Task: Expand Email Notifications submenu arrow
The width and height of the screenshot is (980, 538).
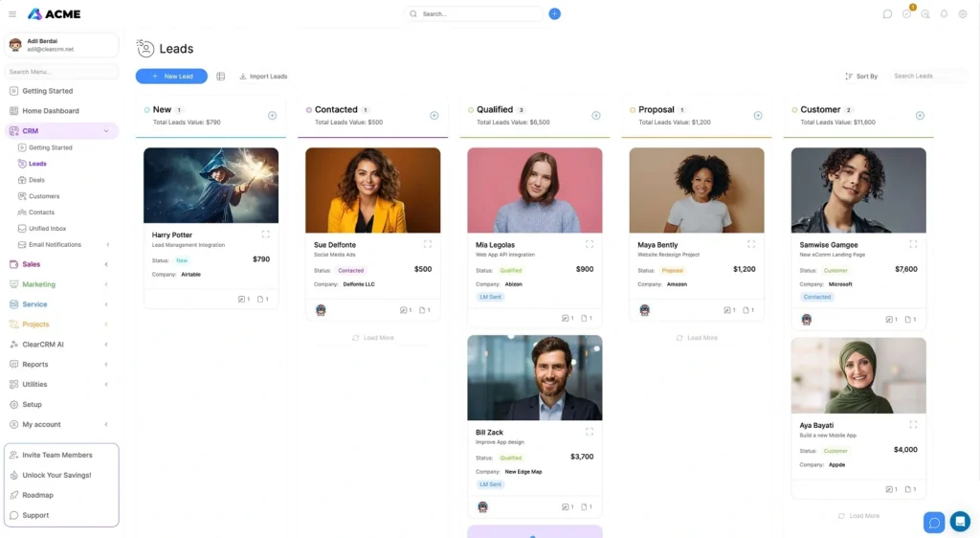Action: [x=107, y=245]
